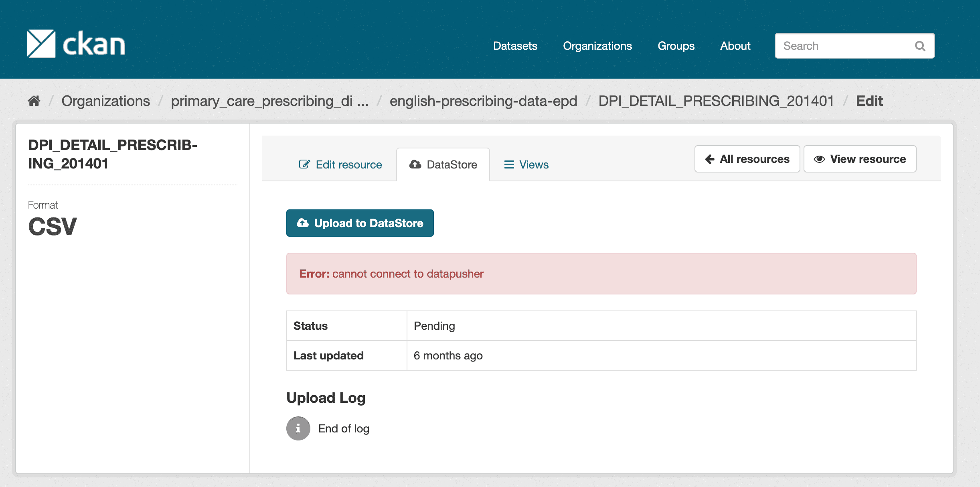Click the cloud icon on DataStore tab
The image size is (980, 487).
415,164
